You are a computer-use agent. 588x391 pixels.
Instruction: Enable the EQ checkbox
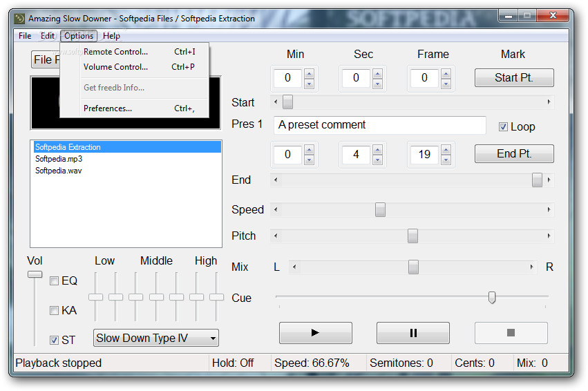pyautogui.click(x=55, y=280)
